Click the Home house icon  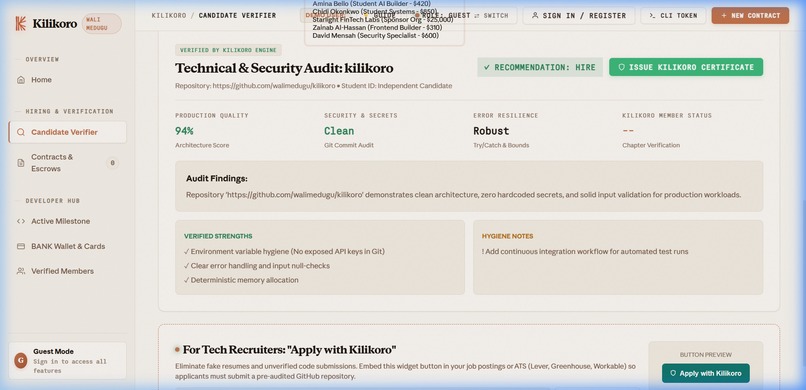click(x=21, y=80)
